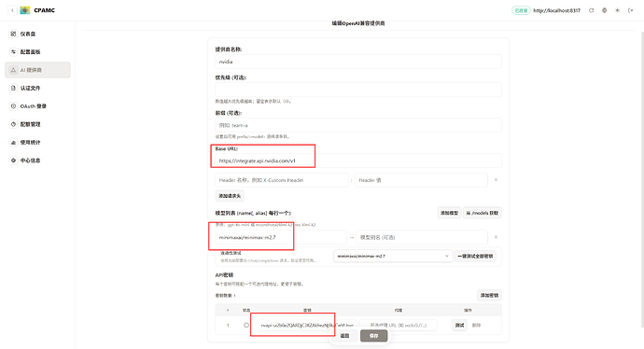Click the http://localhost:8317 address text
Viewport: 644px width, 349px height.
(556, 10)
